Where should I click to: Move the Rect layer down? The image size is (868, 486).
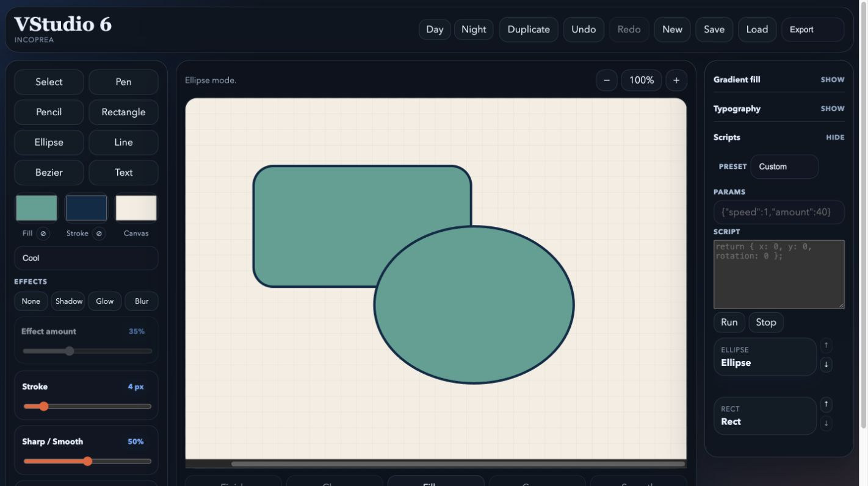[x=826, y=423]
